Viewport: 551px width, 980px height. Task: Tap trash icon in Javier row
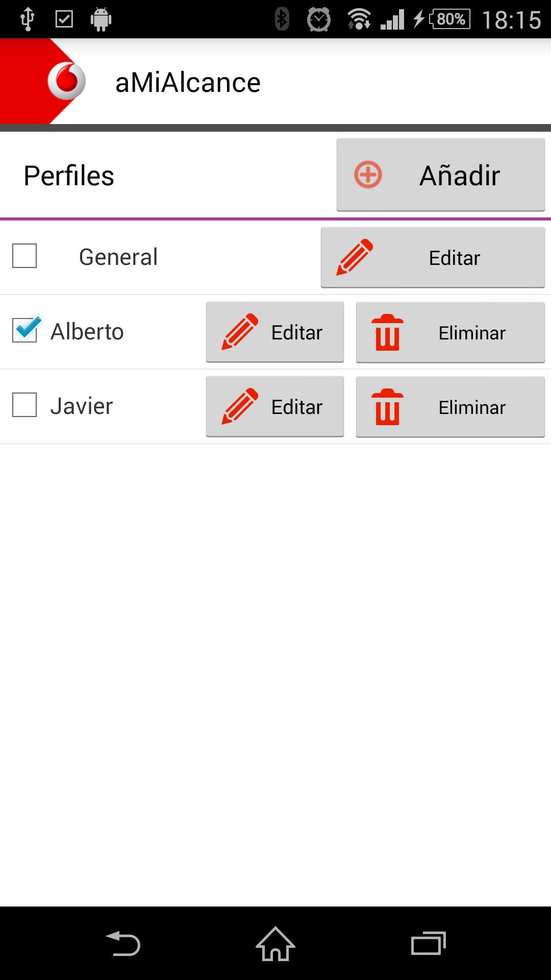pyautogui.click(x=387, y=407)
